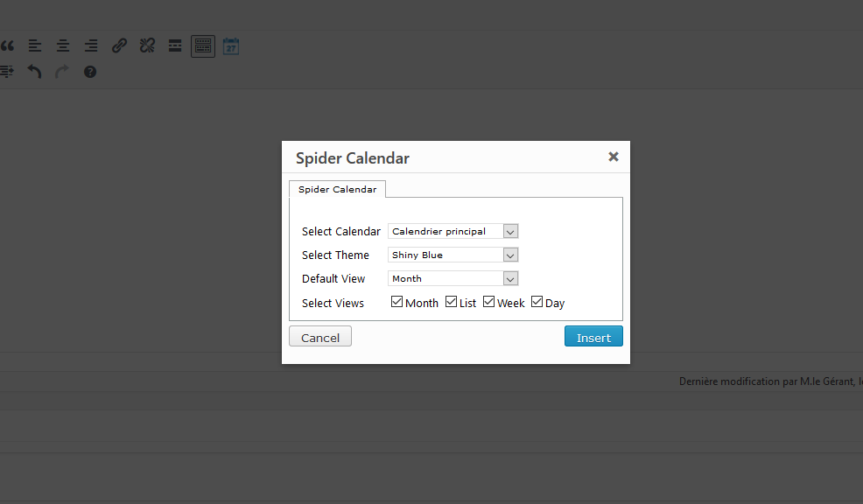
Task: Undo last action in editor
Action: [34, 72]
